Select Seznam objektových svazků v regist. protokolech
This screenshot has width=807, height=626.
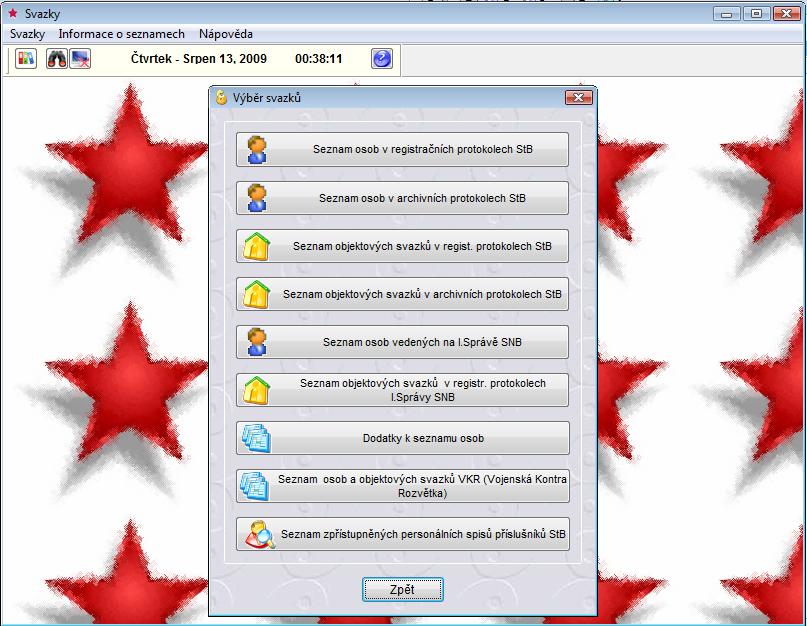[402, 247]
